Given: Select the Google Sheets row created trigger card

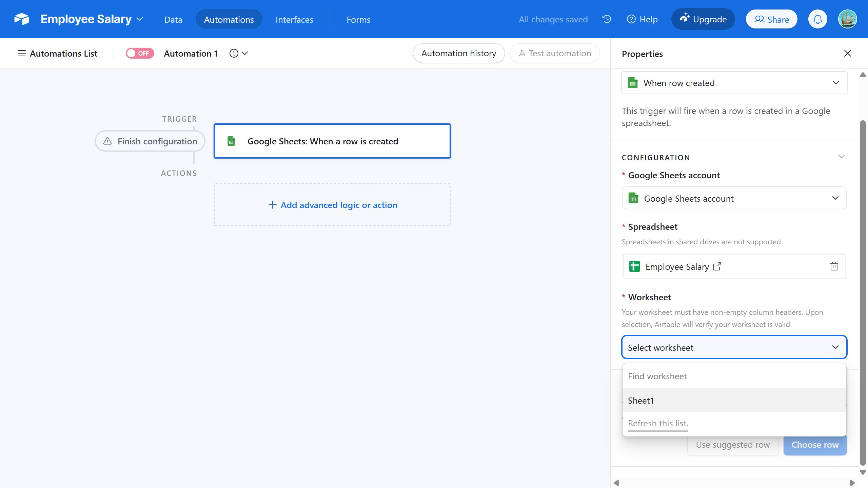Looking at the screenshot, I should coord(332,141).
